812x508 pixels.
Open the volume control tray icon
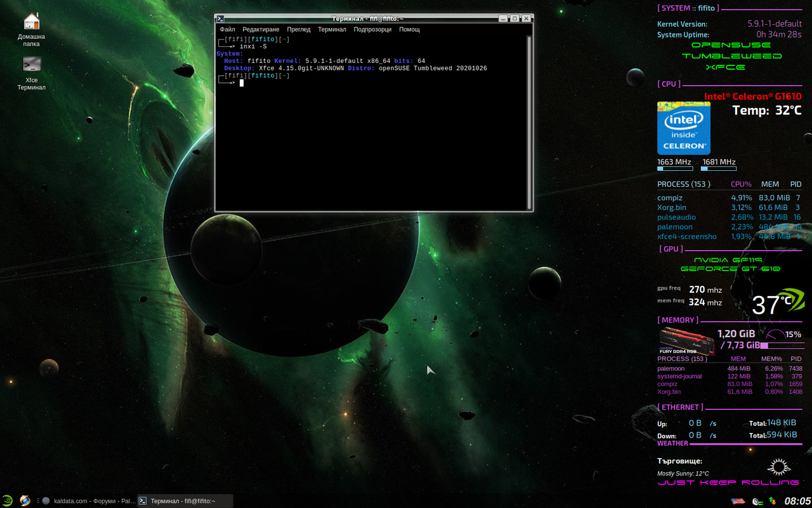(758, 501)
